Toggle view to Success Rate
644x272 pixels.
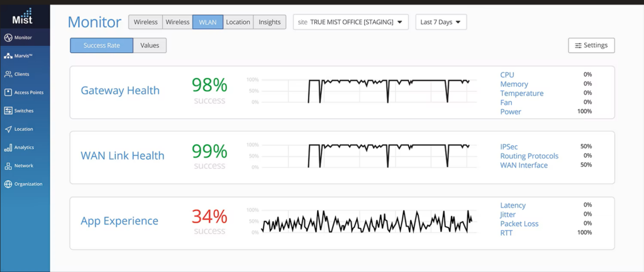pos(101,45)
